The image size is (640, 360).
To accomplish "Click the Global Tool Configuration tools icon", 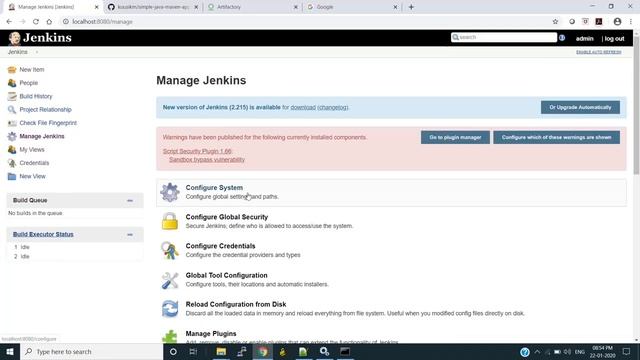I will (x=170, y=280).
